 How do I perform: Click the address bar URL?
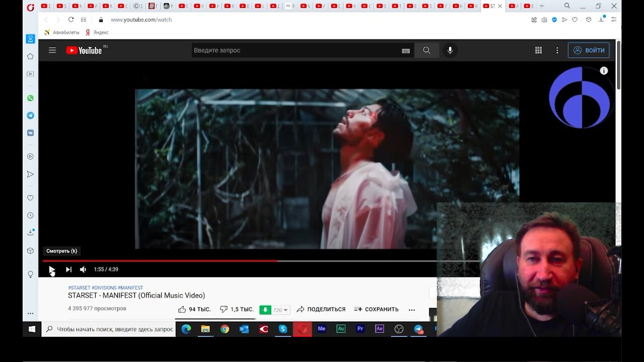point(141,20)
